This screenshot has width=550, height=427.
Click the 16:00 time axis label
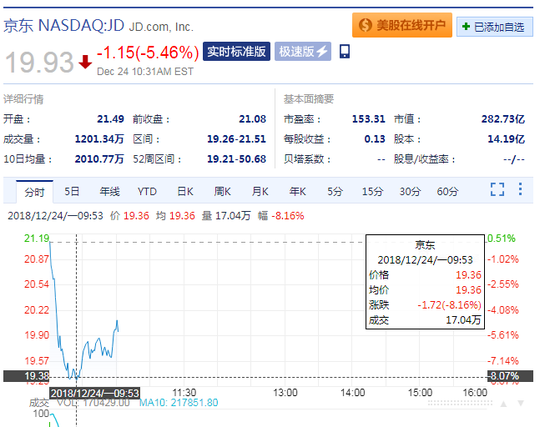point(475,392)
